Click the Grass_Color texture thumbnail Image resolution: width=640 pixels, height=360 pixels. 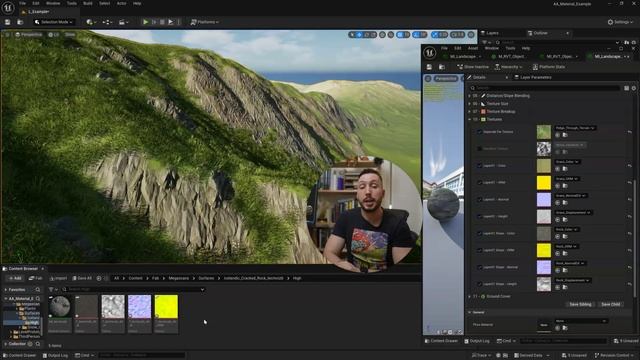pos(544,166)
